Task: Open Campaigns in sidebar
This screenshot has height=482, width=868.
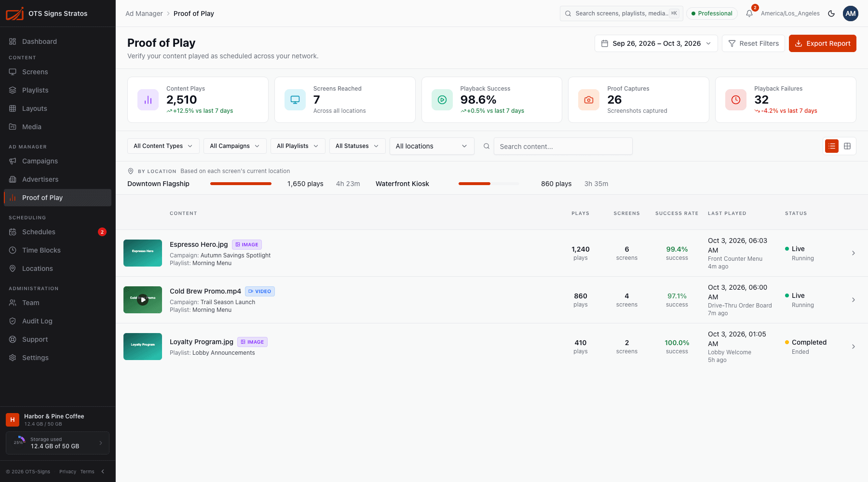Action: click(58, 161)
